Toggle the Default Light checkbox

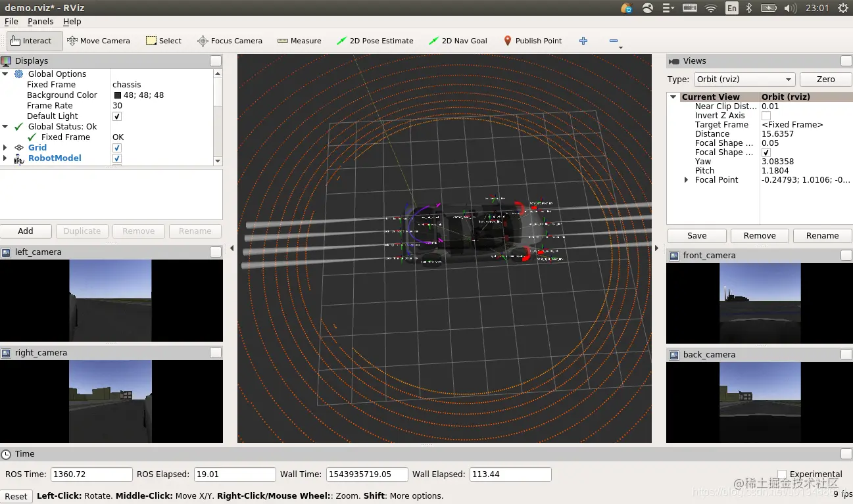tap(117, 116)
